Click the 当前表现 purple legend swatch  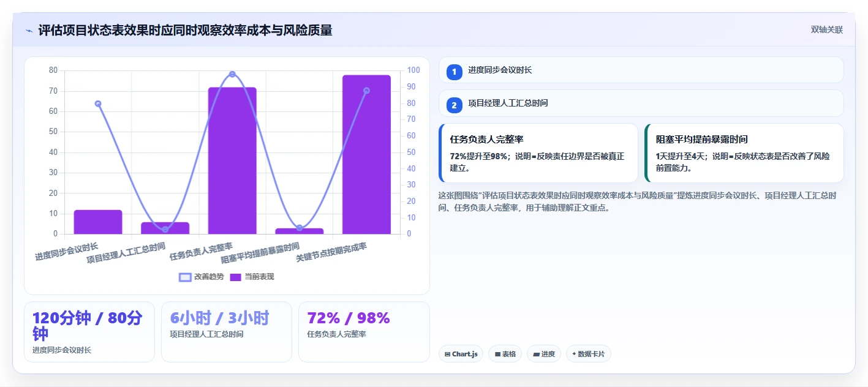tap(236, 277)
